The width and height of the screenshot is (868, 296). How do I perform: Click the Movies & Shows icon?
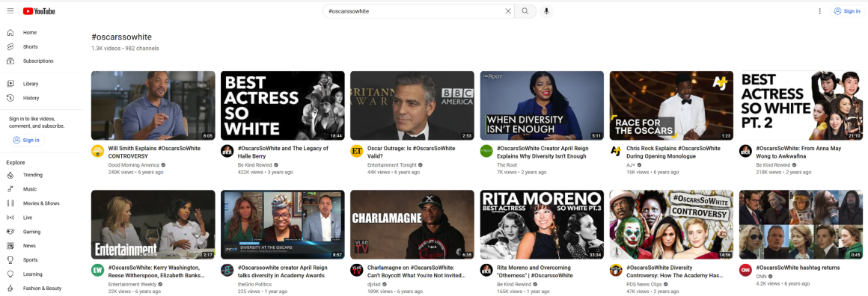[x=10, y=203]
